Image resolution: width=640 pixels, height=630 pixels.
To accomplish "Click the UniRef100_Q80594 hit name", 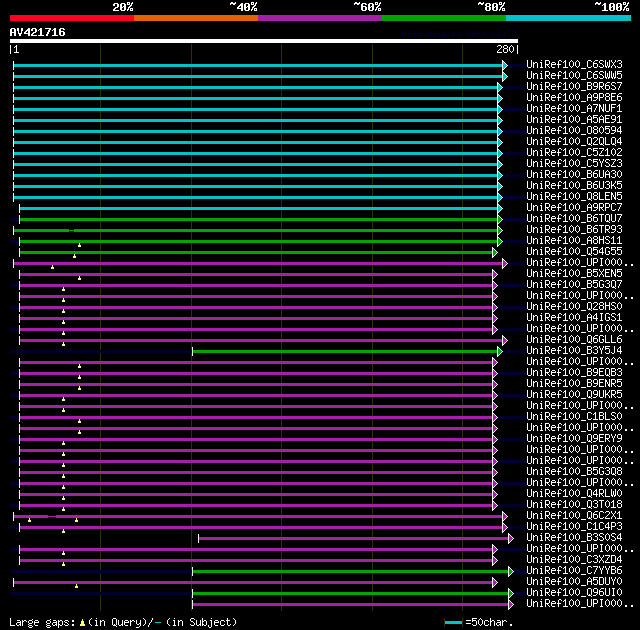I will click(x=574, y=131).
